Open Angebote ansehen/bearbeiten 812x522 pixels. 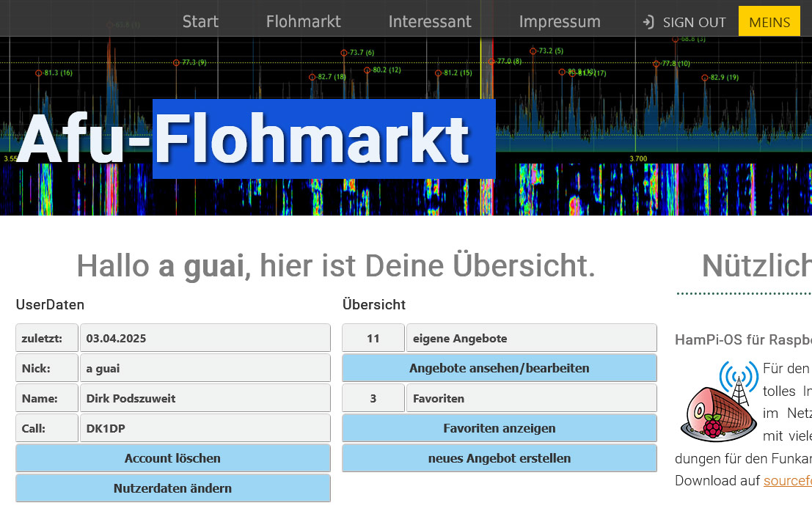click(500, 368)
